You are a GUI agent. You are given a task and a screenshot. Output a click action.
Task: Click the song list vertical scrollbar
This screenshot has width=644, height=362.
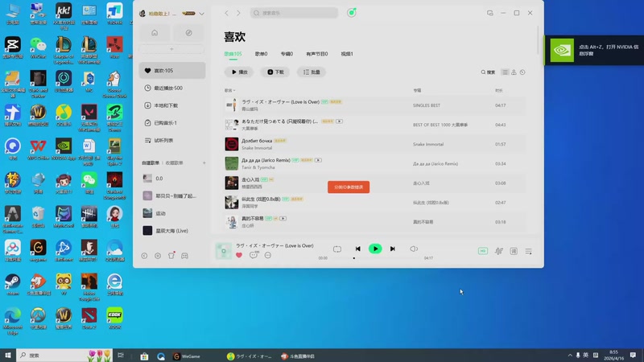[538, 40]
